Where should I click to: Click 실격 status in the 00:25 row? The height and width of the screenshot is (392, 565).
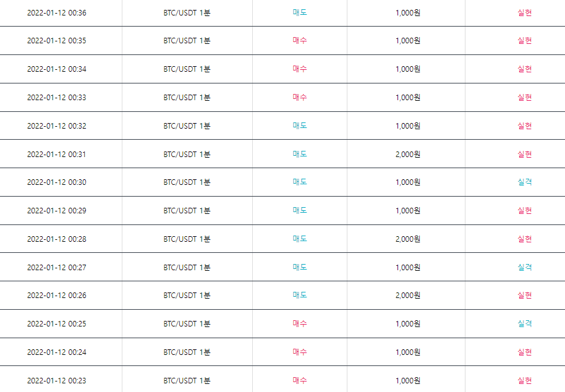coord(524,323)
